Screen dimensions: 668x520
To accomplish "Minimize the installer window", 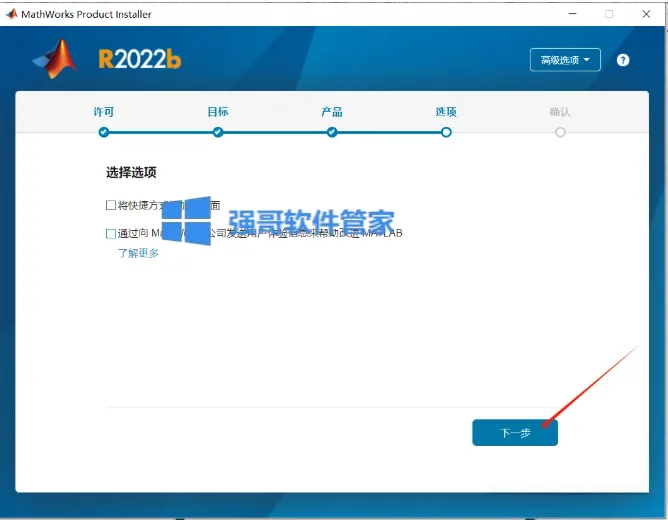I will [573, 14].
